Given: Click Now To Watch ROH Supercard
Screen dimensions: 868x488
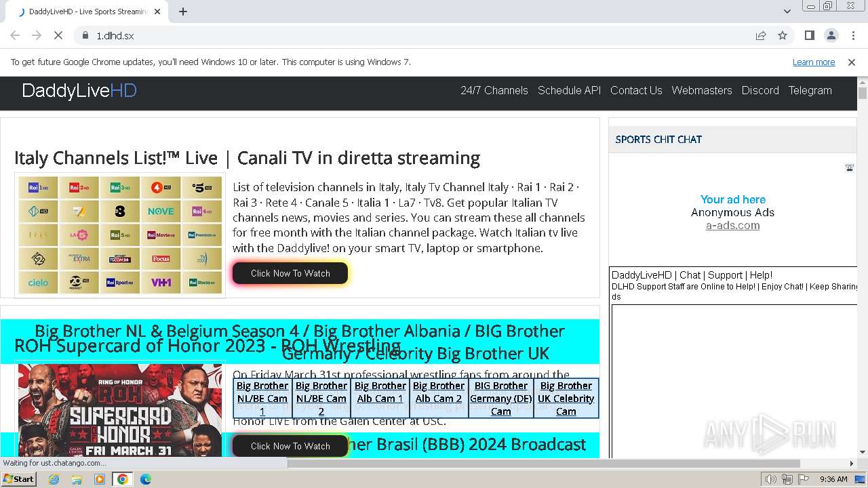Looking at the screenshot, I should (x=290, y=446).
